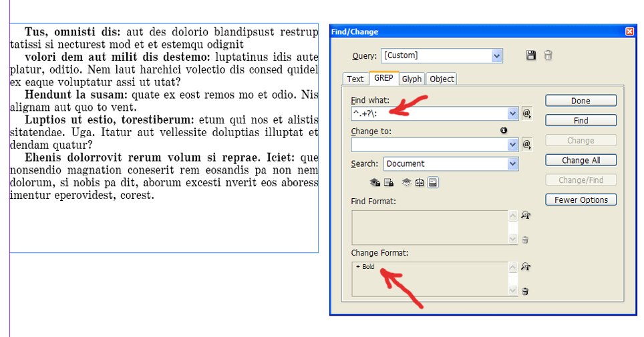Click bold text 'Ehenis dolorrovit rerum volum'
The width and height of the screenshot is (644, 337).
[115, 157]
